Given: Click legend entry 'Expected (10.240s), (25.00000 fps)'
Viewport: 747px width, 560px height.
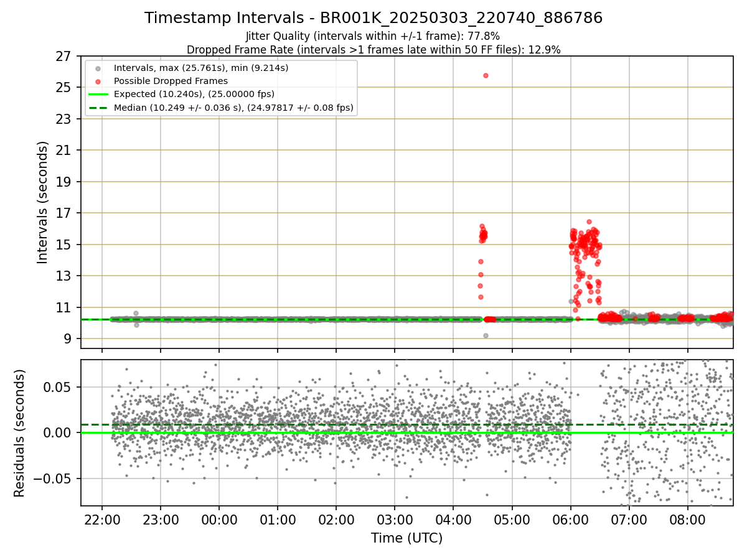Looking at the screenshot, I should coord(194,94).
